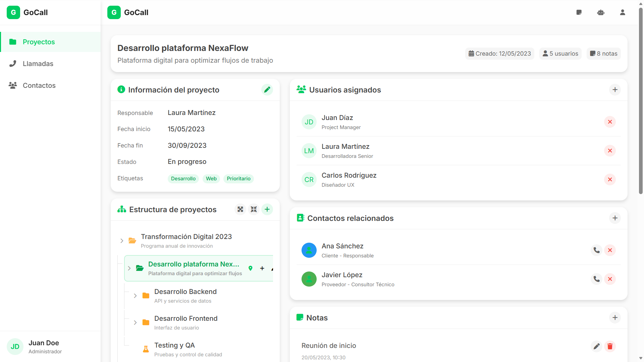Expand Desarrollo Frontend folder chevron

point(135,322)
